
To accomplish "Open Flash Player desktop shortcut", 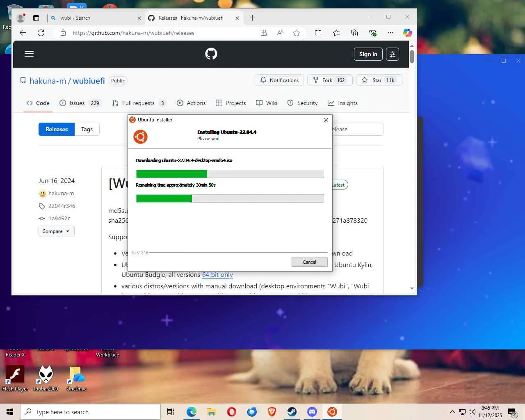I will coord(15,378).
